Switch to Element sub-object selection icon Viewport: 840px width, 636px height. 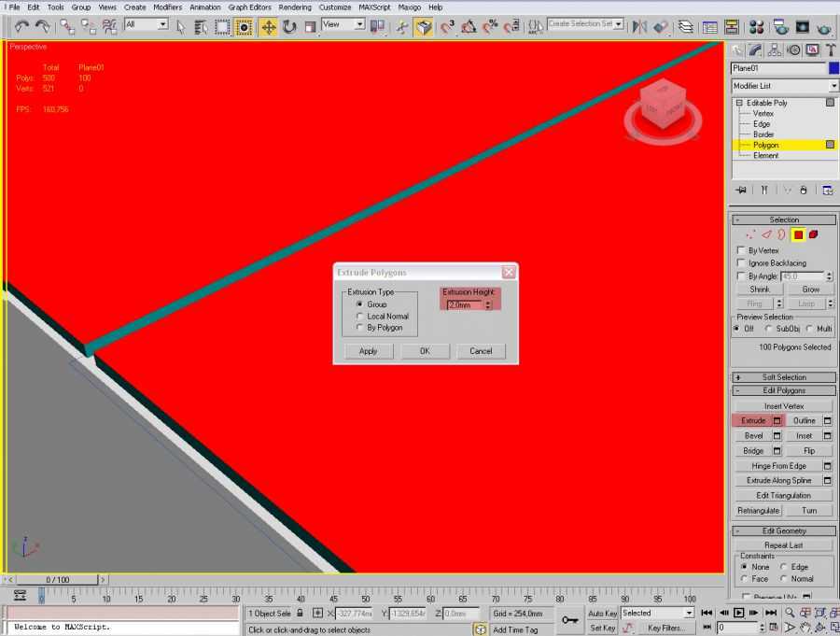[813, 234]
